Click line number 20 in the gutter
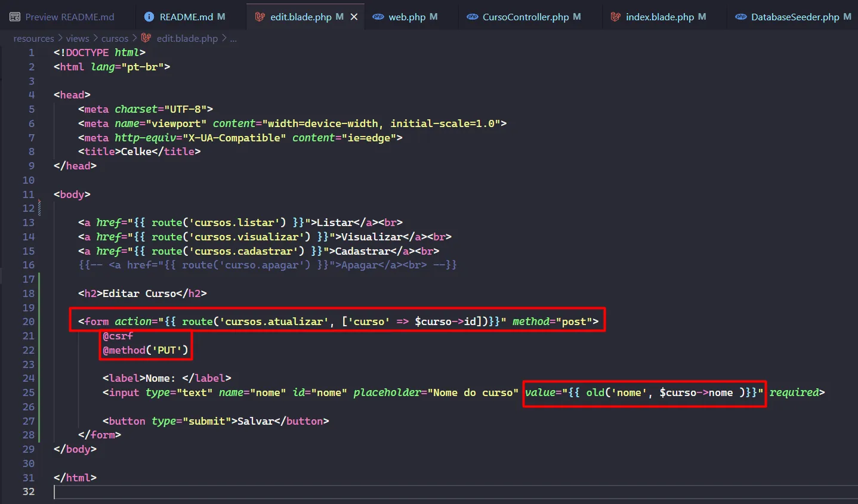 pyautogui.click(x=29, y=321)
